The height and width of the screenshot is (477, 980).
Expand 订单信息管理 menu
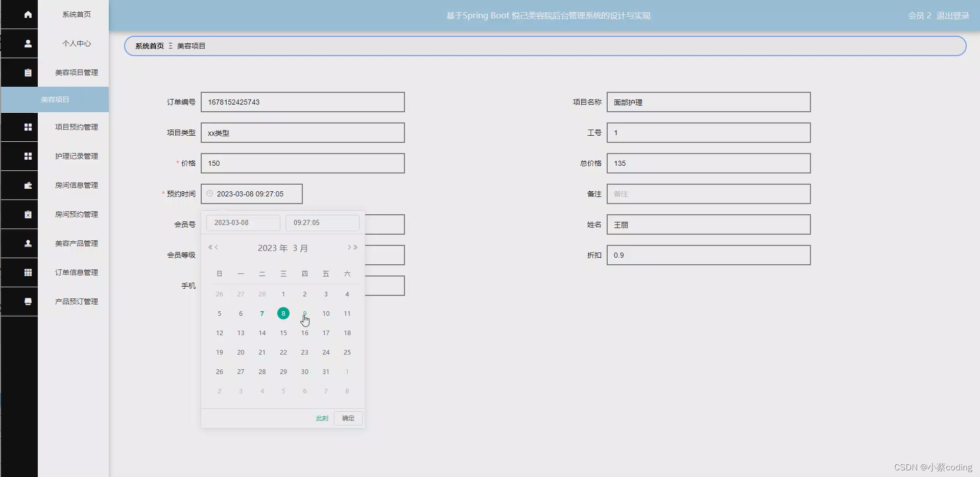77,272
